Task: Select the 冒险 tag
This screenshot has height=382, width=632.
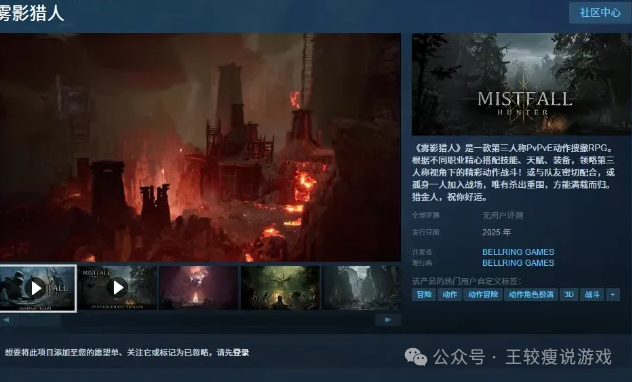Action: [x=424, y=295]
